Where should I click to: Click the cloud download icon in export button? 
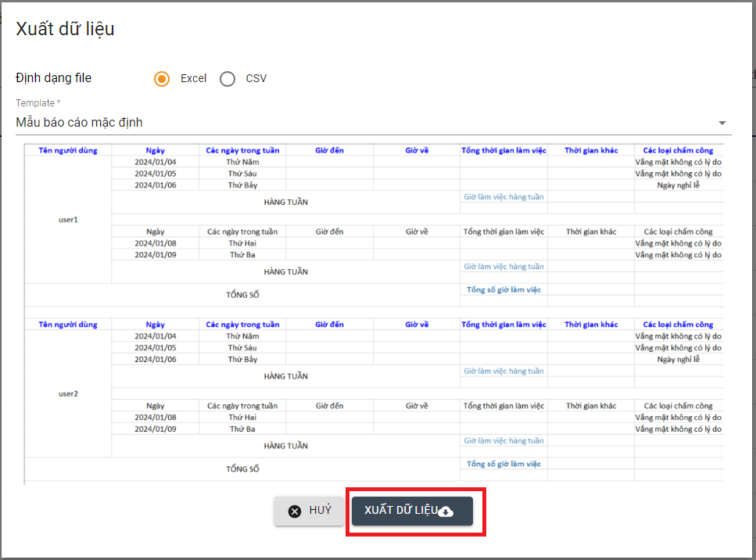click(446, 512)
